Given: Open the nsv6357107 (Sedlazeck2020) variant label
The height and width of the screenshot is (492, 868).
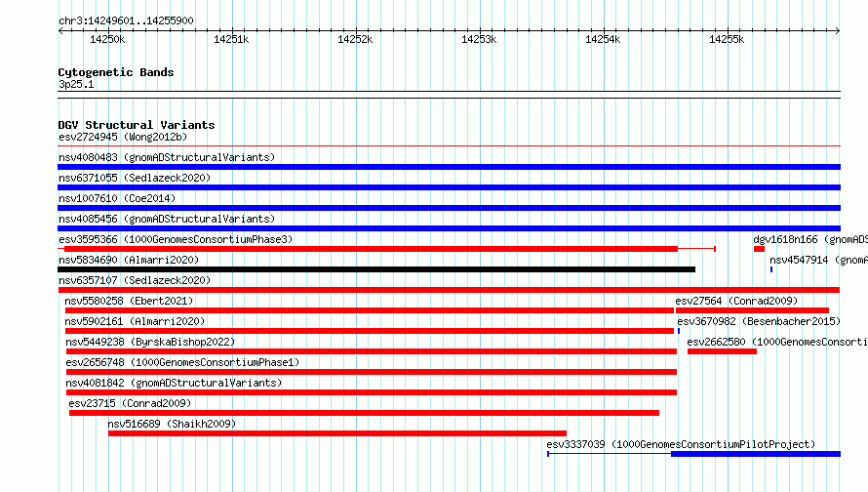Looking at the screenshot, I should click(135, 280).
